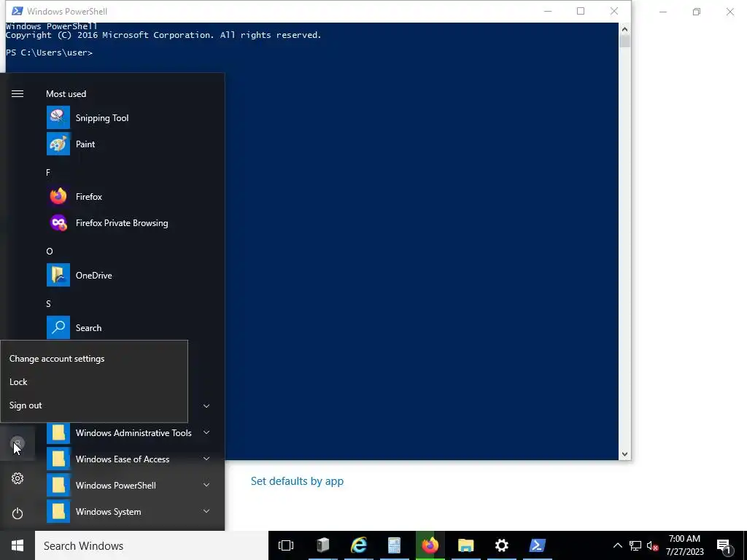This screenshot has width=747, height=560.
Task: Click the network icon in system tray
Action: click(635, 545)
